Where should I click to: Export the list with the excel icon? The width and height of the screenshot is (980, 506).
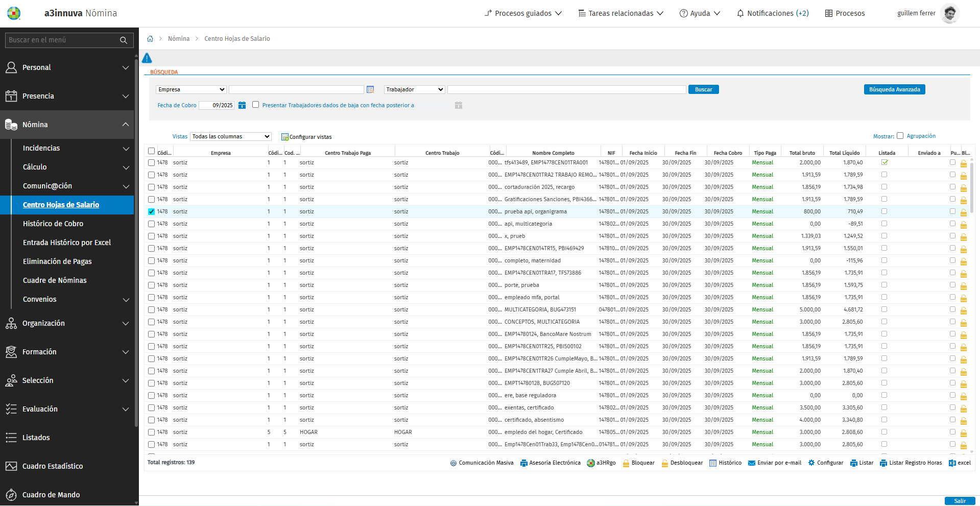click(952, 463)
